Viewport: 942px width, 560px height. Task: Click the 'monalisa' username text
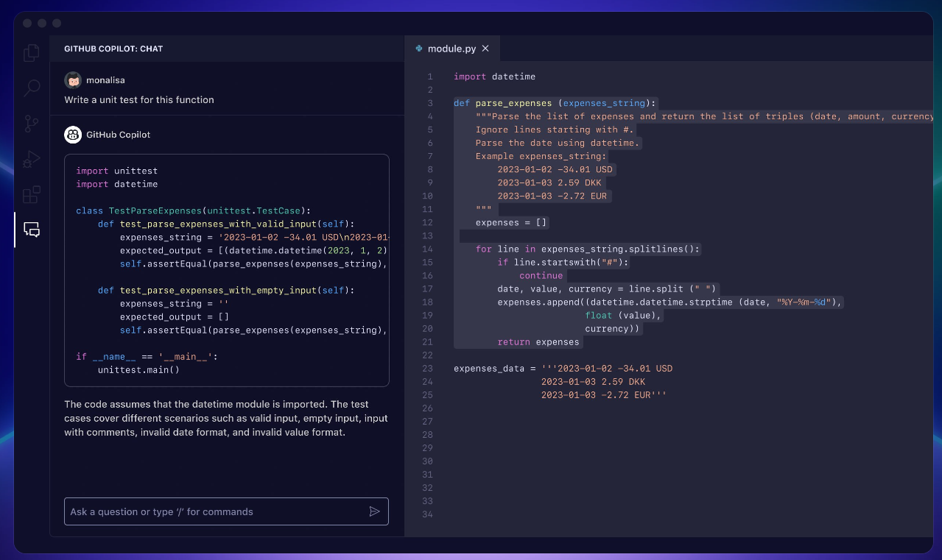pyautogui.click(x=105, y=80)
